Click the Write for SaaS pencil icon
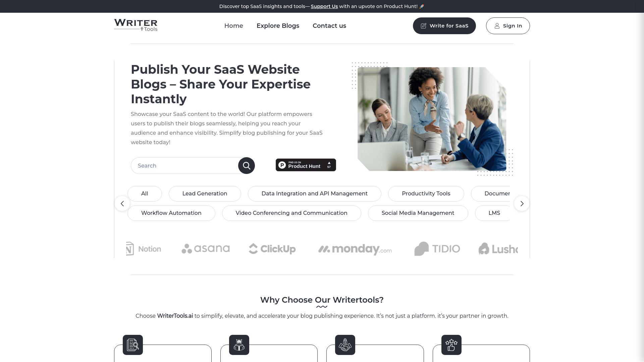This screenshot has width=644, height=362. (423, 25)
